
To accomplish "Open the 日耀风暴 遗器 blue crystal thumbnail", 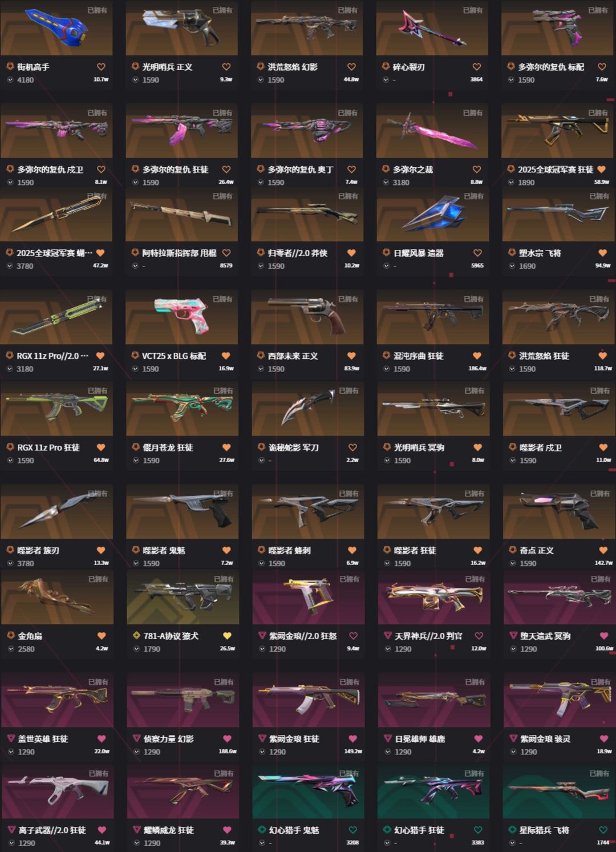I will pos(433,214).
